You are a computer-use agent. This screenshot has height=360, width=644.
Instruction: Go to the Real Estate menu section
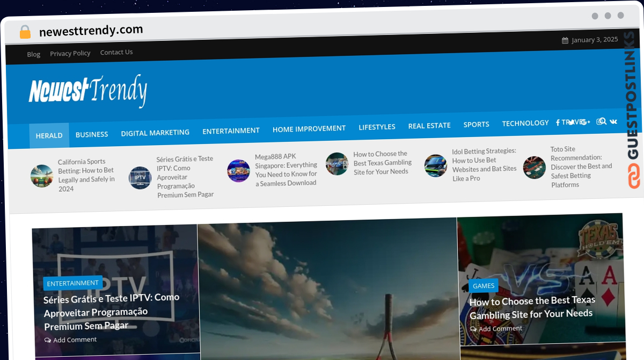(x=429, y=126)
